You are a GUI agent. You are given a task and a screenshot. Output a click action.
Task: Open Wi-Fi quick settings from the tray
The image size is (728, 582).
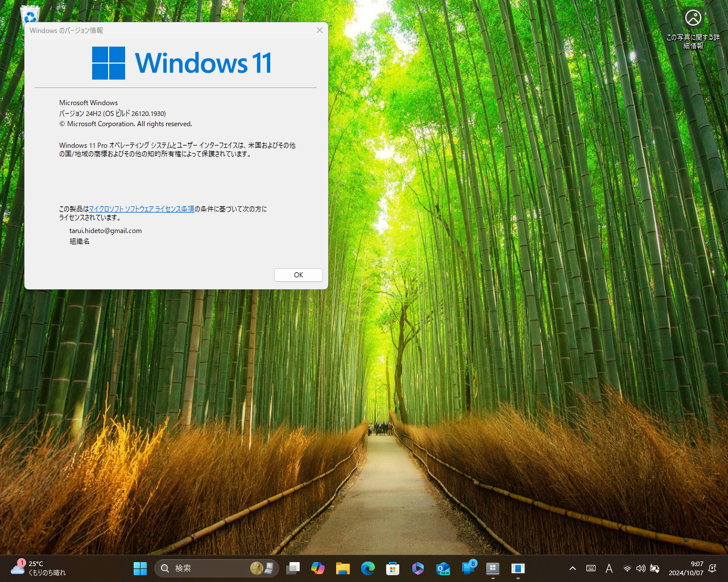tap(627, 568)
